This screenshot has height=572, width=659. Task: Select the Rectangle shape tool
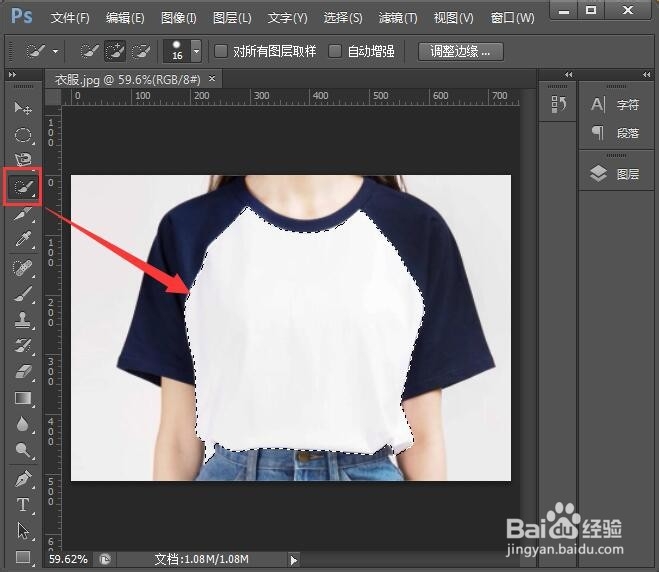(23, 557)
